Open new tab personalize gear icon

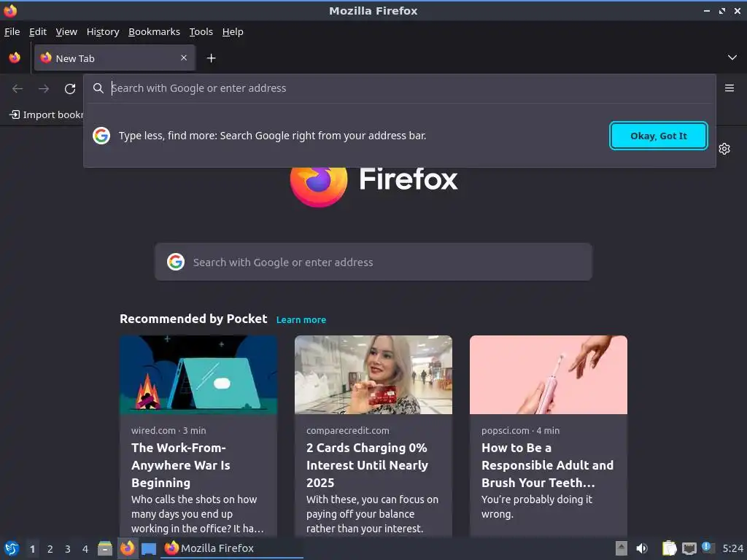(724, 149)
